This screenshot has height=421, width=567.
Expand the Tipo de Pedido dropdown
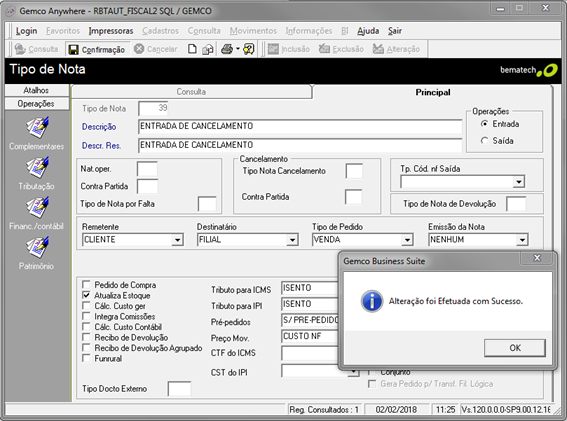pos(407,240)
